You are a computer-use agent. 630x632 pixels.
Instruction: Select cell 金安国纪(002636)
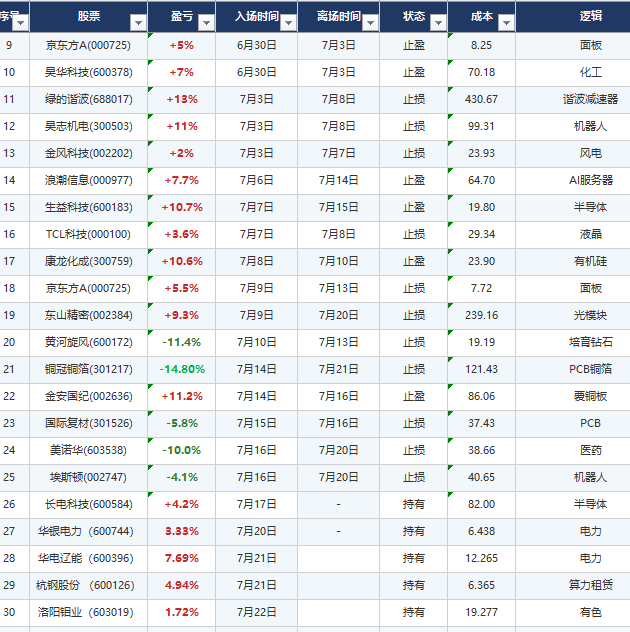click(x=88, y=396)
